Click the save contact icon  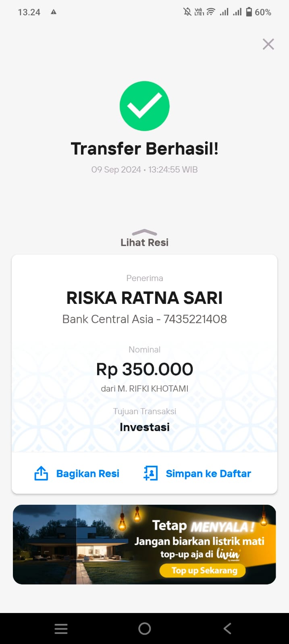[x=151, y=473]
